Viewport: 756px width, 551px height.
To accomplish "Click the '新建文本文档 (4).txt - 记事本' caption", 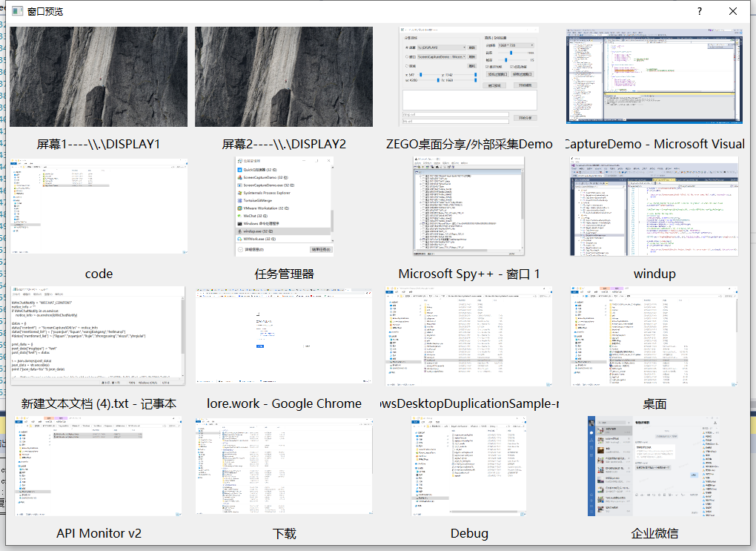I will (x=99, y=404).
